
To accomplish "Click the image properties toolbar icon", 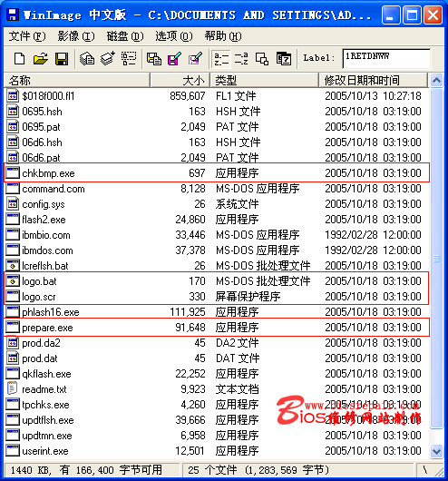I will point(284,58).
